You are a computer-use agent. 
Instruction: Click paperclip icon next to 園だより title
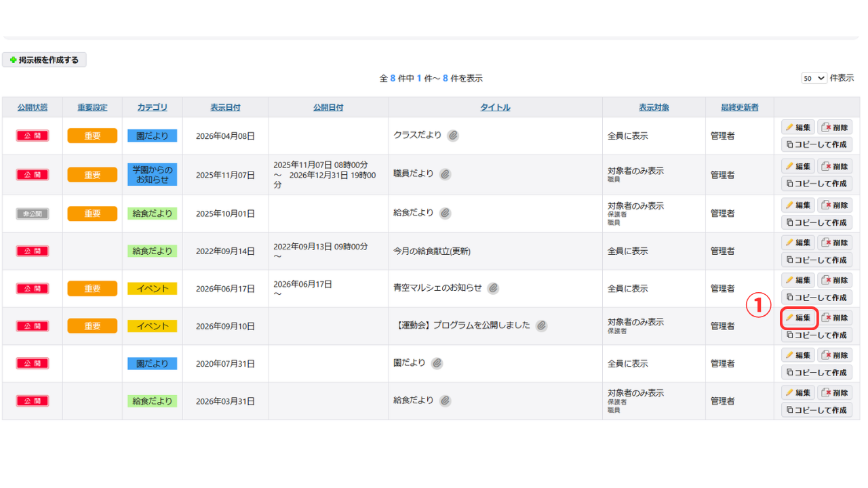point(437,363)
